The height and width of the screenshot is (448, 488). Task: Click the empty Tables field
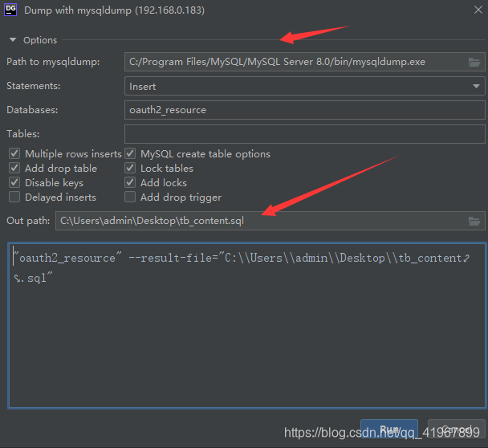click(x=305, y=134)
